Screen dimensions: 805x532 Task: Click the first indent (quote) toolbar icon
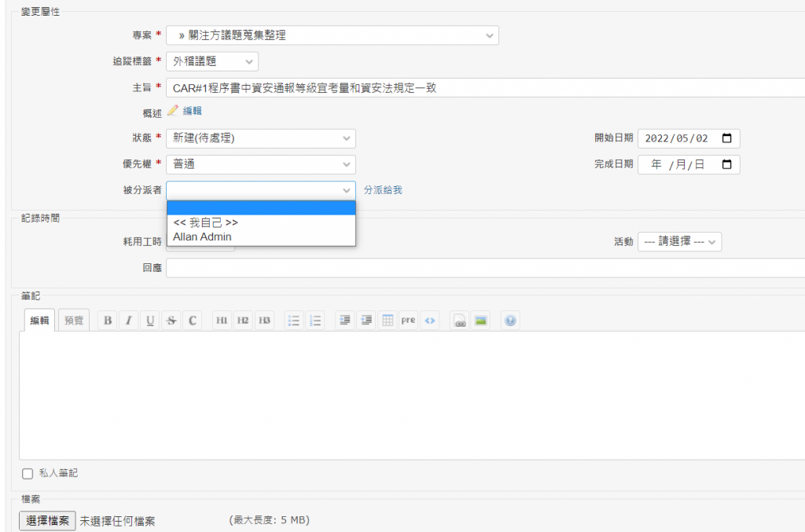(344, 320)
